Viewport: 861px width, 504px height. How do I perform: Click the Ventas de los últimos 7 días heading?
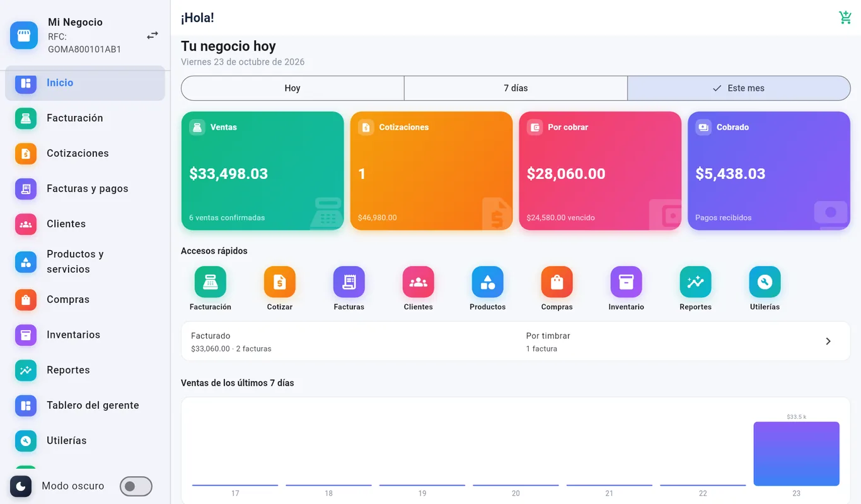point(238,383)
